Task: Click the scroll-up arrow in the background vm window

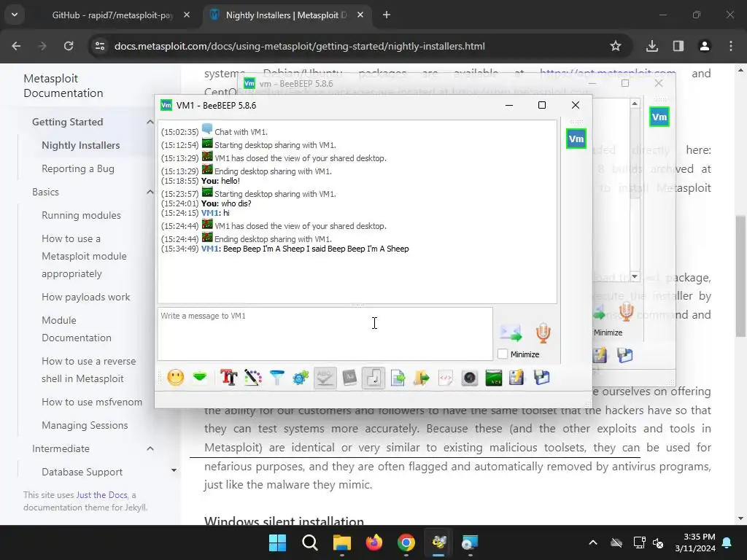Action: (635, 104)
